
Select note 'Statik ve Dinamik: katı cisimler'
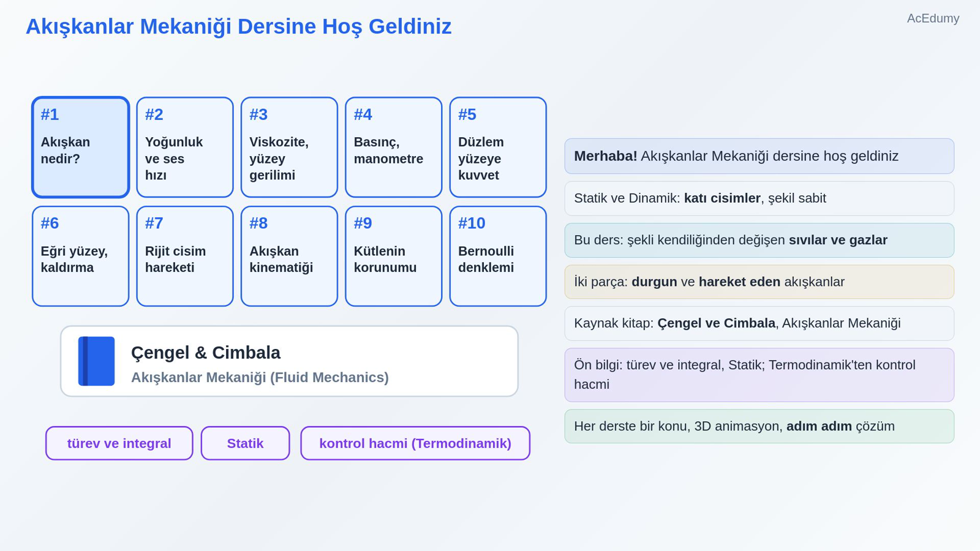click(759, 198)
